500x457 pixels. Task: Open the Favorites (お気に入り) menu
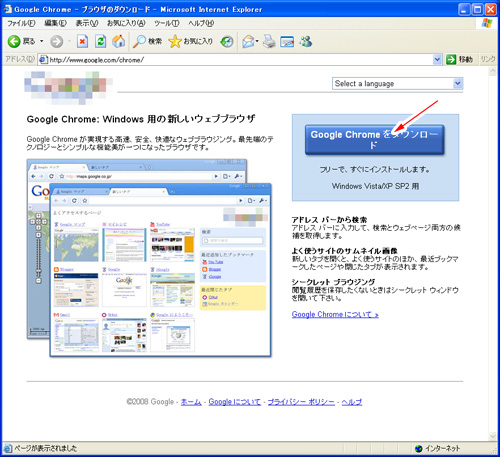tap(126, 23)
